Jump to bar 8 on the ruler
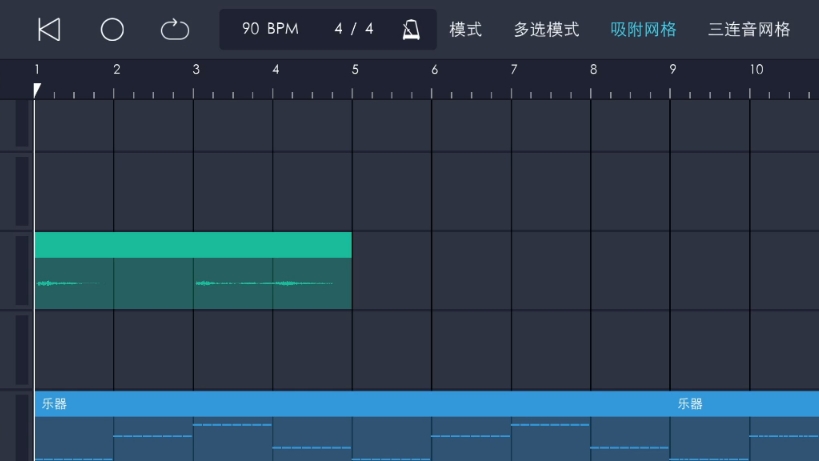The width and height of the screenshot is (819, 461). tap(593, 70)
